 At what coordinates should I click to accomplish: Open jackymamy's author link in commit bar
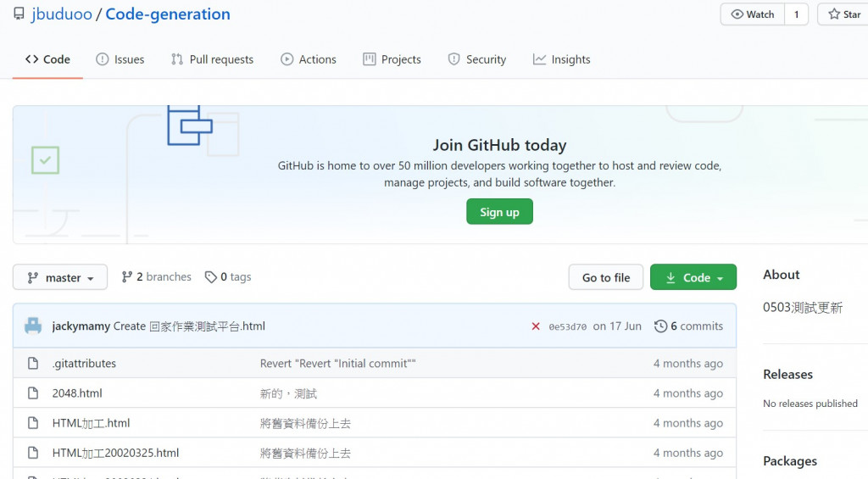(81, 326)
